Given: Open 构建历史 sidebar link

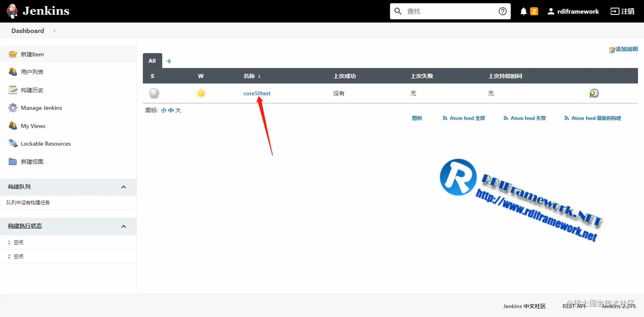Looking at the screenshot, I should [x=32, y=90].
